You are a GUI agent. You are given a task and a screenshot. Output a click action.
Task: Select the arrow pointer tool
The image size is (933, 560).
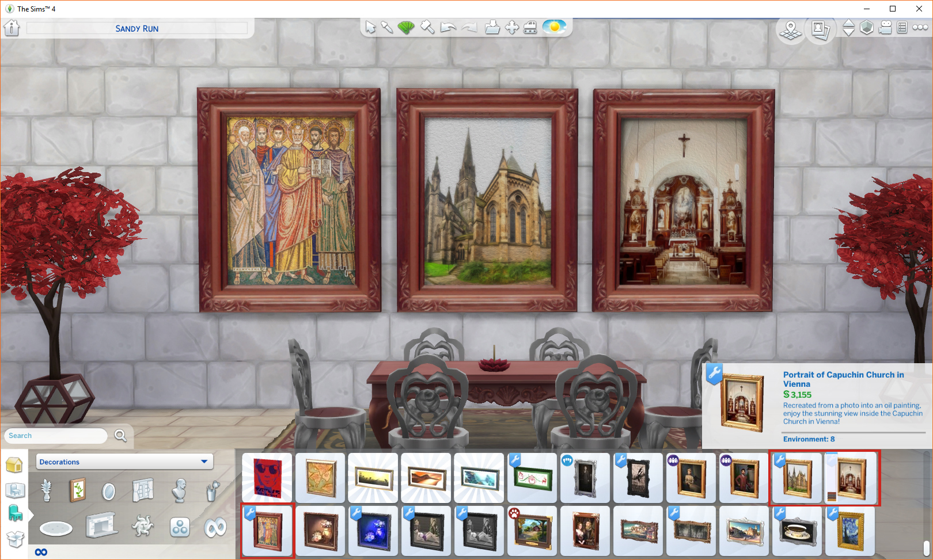point(370,27)
